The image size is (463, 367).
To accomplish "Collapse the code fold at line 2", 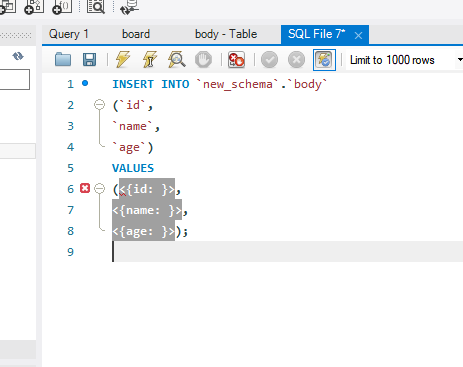I will point(99,105).
